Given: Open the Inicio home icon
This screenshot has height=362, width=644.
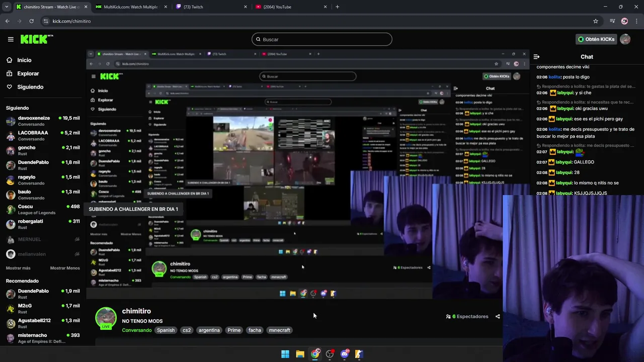Looking at the screenshot, I should (10, 60).
